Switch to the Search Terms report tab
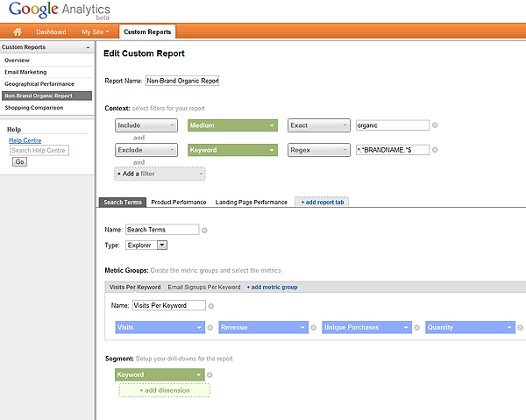The height and width of the screenshot is (420, 526). point(123,203)
